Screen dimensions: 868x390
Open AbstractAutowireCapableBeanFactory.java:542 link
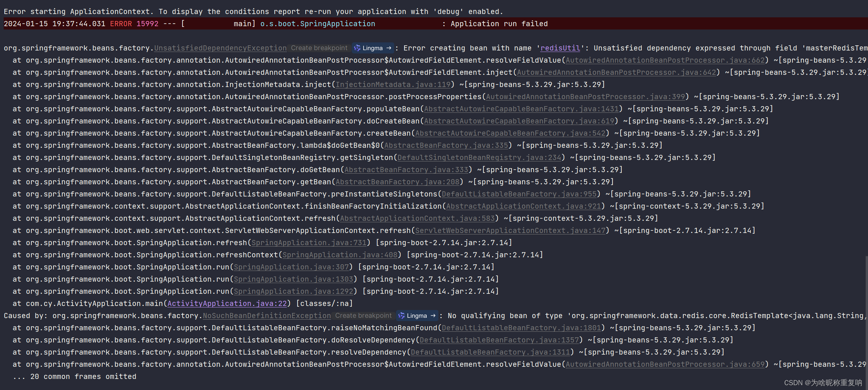pyautogui.click(x=510, y=133)
